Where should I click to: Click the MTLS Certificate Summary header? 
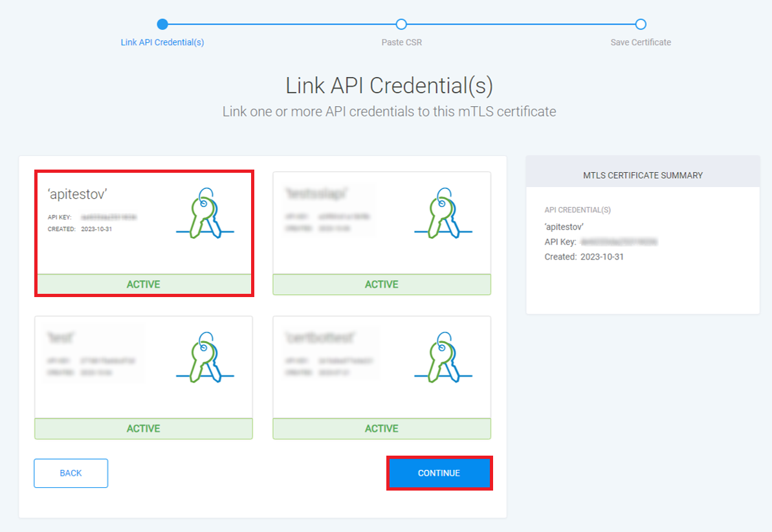643,175
